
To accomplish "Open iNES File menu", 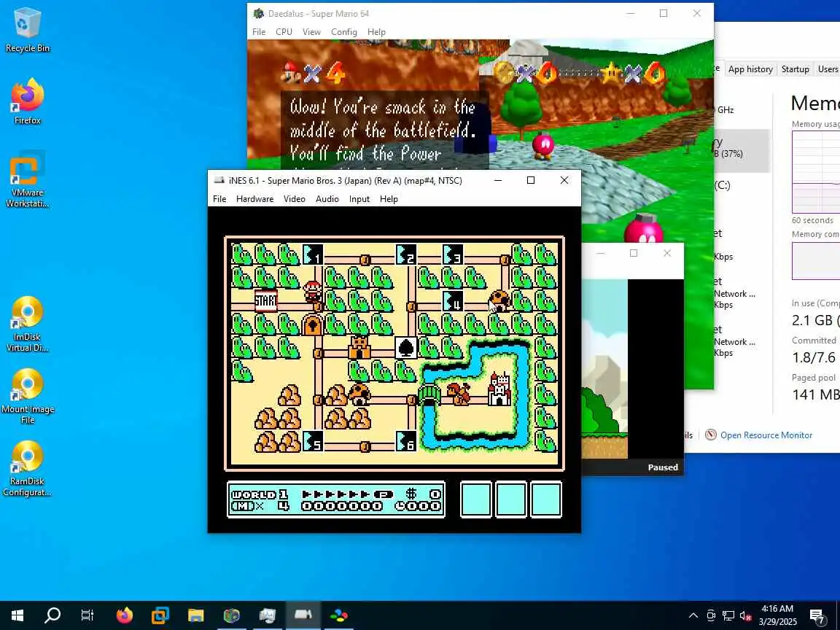I will [219, 199].
